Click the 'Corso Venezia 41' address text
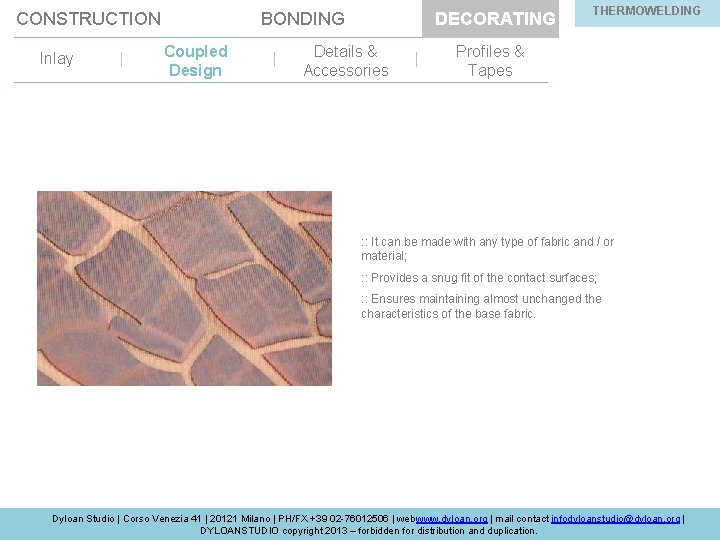 click(162, 518)
